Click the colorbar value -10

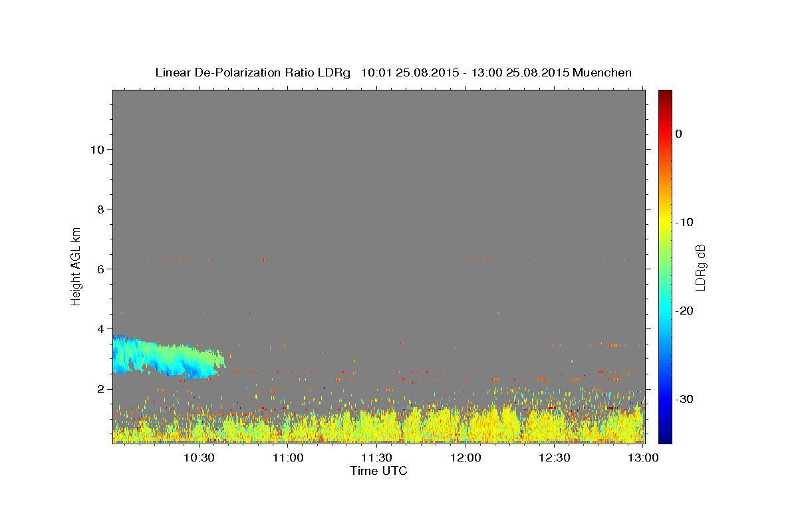(x=685, y=222)
